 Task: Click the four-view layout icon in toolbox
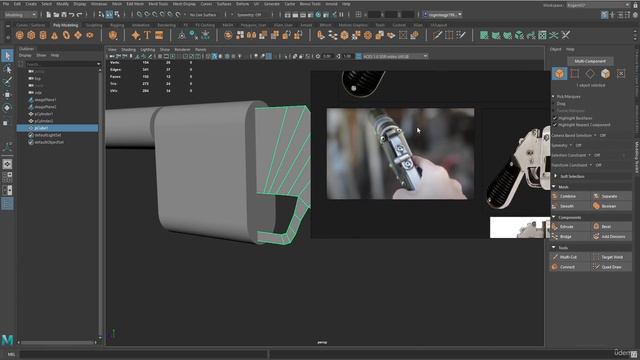click(7, 177)
